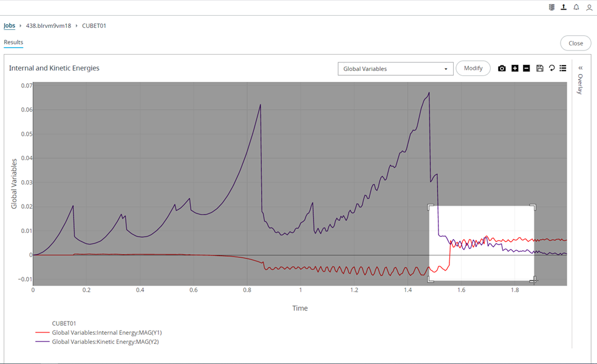Screen dimensions: 597x364
Task: Toggle the legend list icon
Action: point(563,68)
